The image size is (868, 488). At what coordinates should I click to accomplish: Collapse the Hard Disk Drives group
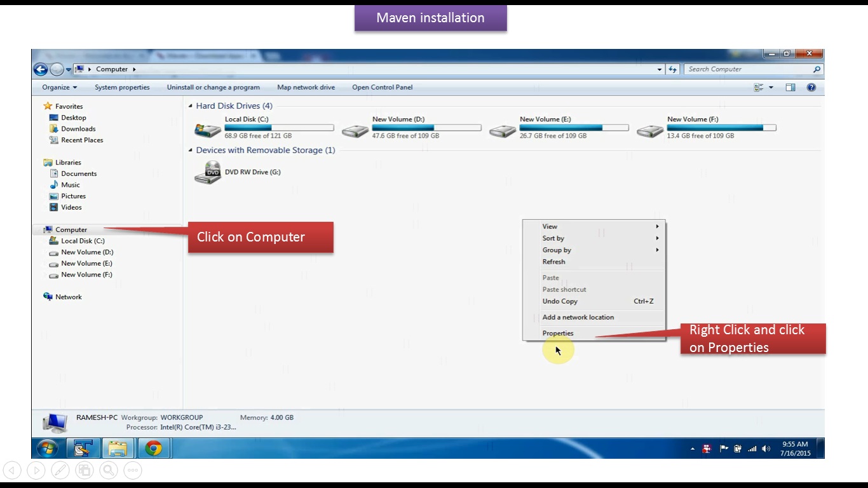(x=191, y=106)
